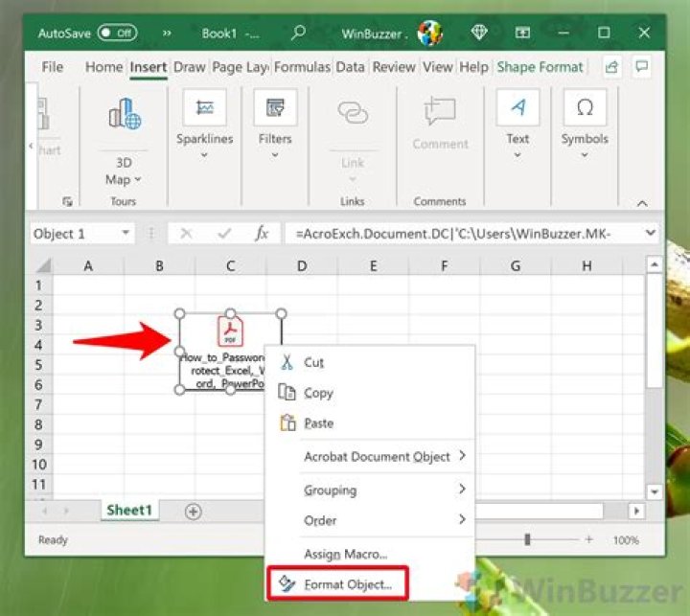Expand the Text dropdown chevron
Image resolution: width=690 pixels, height=616 pixels.
(x=517, y=155)
